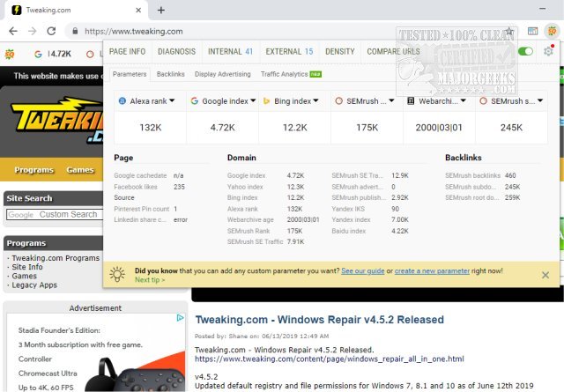
Task: Select the Traffic Analytics sub-tab
Action: (x=291, y=74)
